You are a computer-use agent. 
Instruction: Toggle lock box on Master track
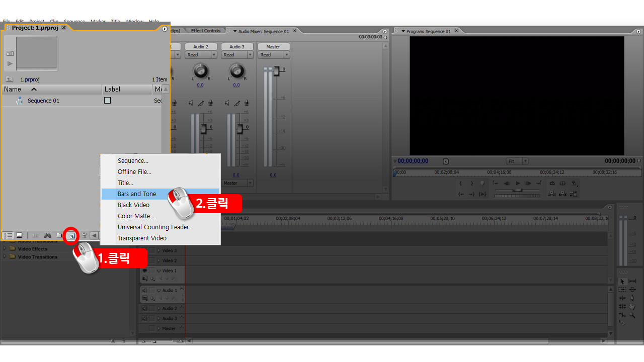(x=152, y=328)
